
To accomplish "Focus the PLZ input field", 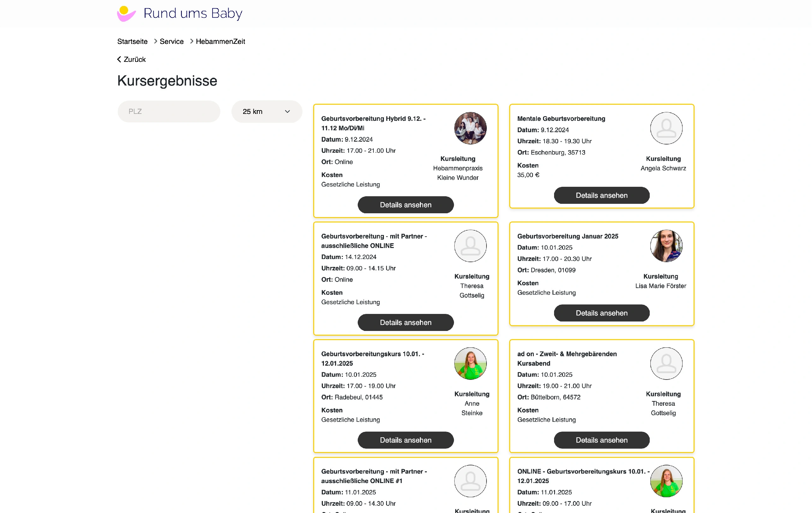I will tap(169, 112).
